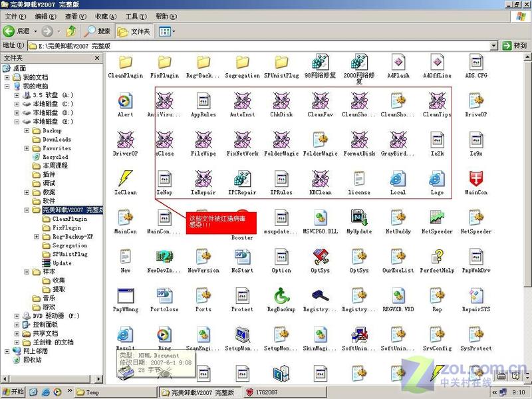Open the 查看(V) menu
The width and height of the screenshot is (532, 399).
click(x=76, y=17)
